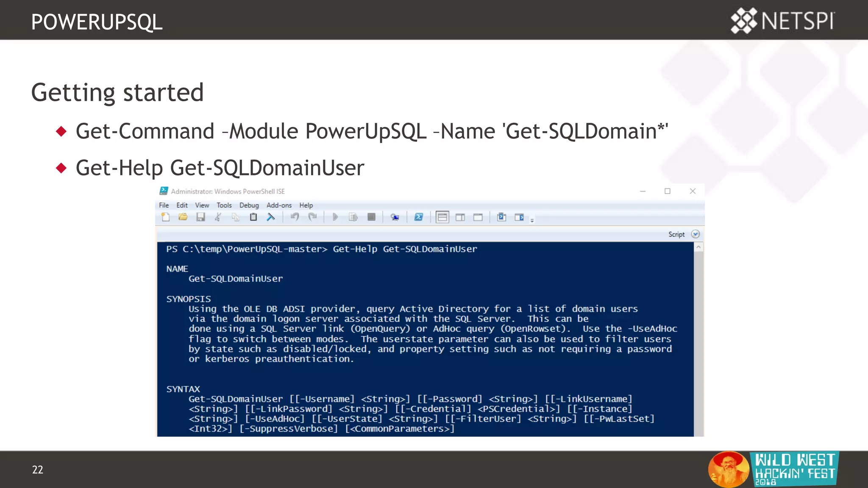
Task: Click the SYNTAX heading in console output
Action: click(183, 389)
